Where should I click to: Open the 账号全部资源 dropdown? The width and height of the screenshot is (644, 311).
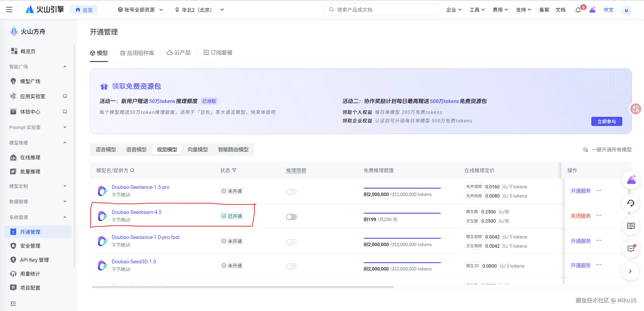(x=140, y=10)
